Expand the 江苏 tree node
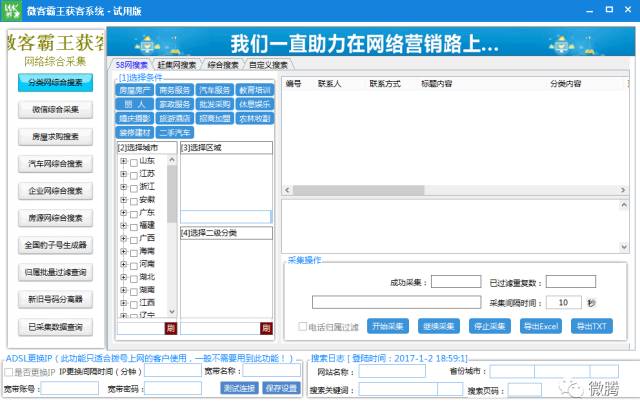Viewport: 640px width, 417px height. [123, 174]
